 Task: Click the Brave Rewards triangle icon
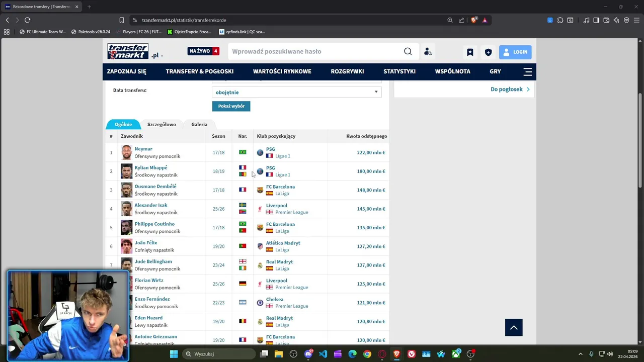pyautogui.click(x=485, y=20)
